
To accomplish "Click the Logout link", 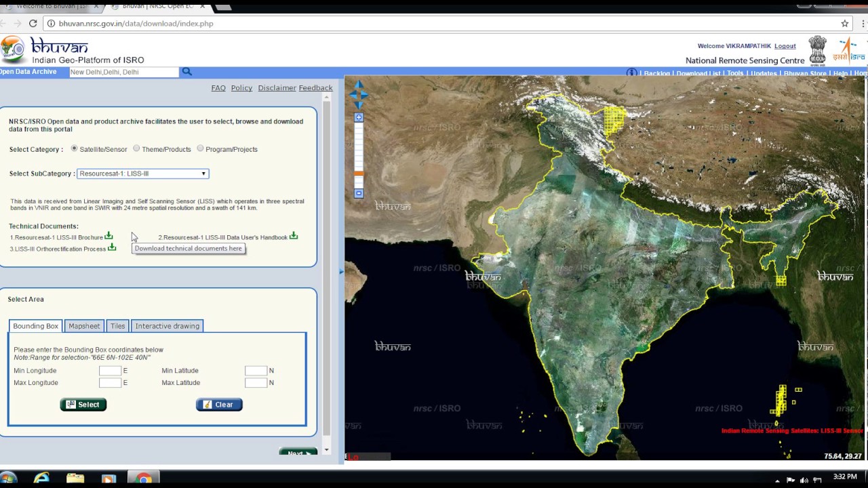I will pos(785,46).
